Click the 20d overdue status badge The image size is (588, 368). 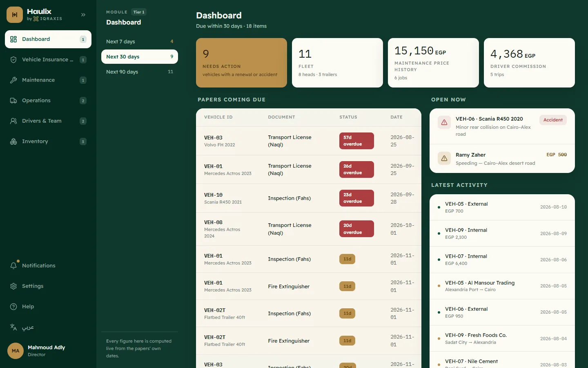pyautogui.click(x=356, y=229)
